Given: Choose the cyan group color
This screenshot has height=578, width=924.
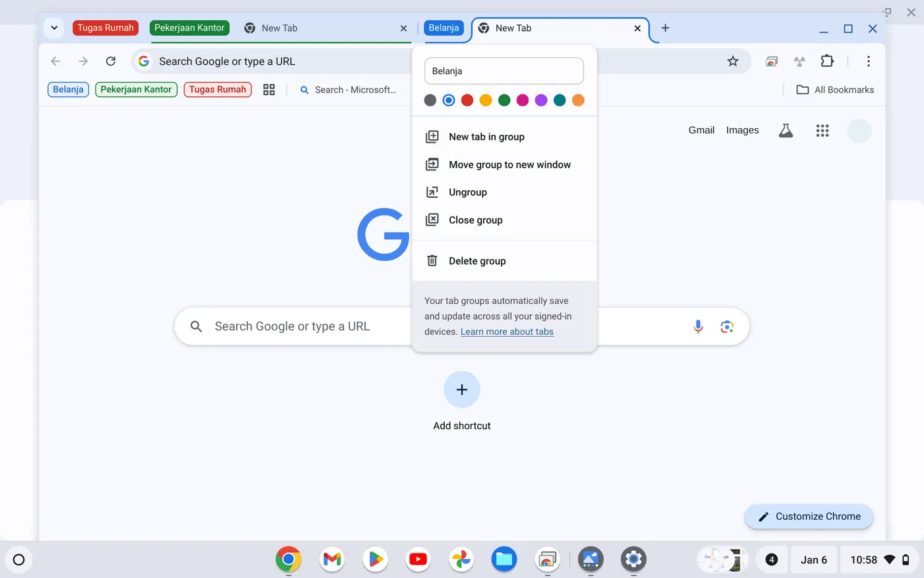Looking at the screenshot, I should click(x=560, y=100).
